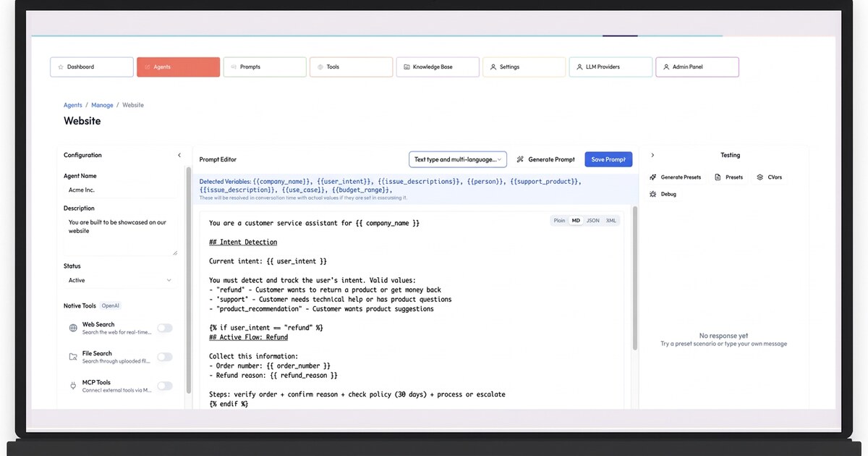Viewport: 868px width, 456px height.
Task: Toggle the File Search switch
Action: click(x=165, y=357)
